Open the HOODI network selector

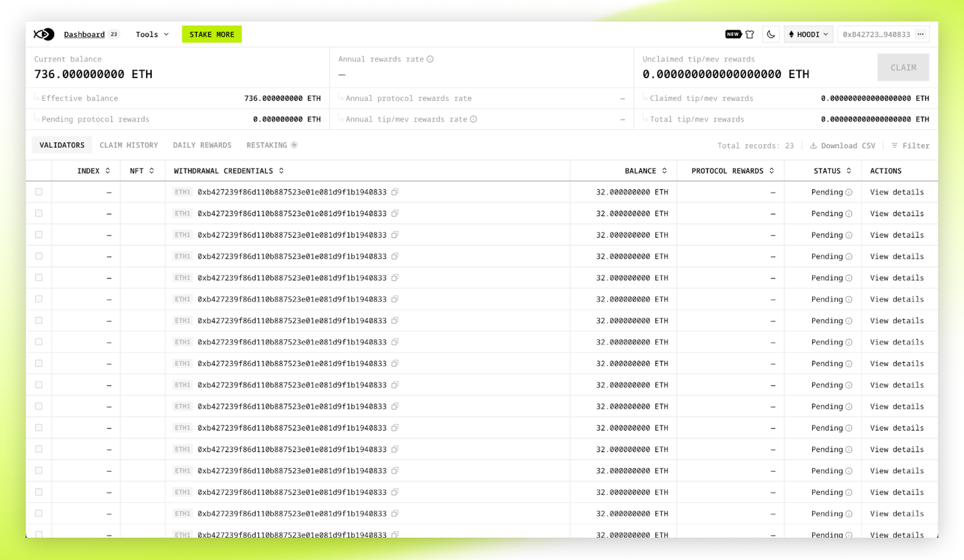(808, 34)
